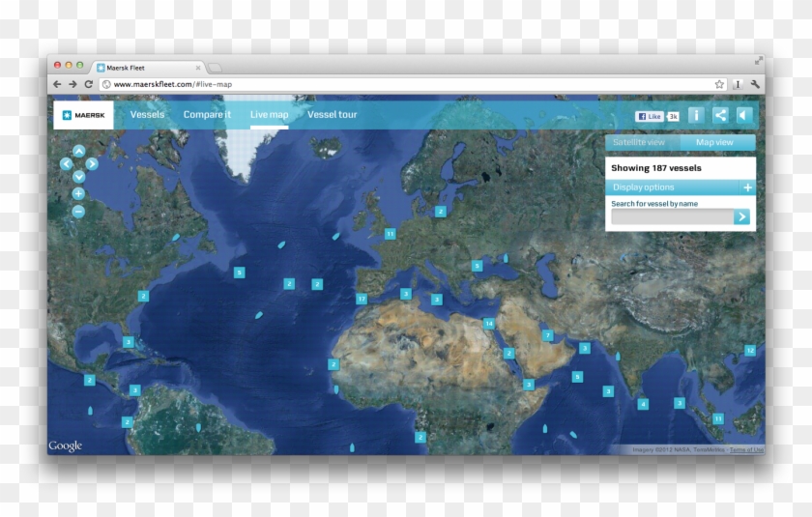Click the Facebook Like button
The image size is (812, 517).
pos(650,116)
